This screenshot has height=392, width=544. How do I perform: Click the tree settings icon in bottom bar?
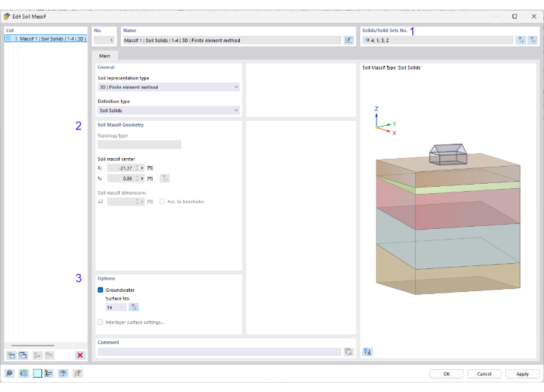pos(49,373)
